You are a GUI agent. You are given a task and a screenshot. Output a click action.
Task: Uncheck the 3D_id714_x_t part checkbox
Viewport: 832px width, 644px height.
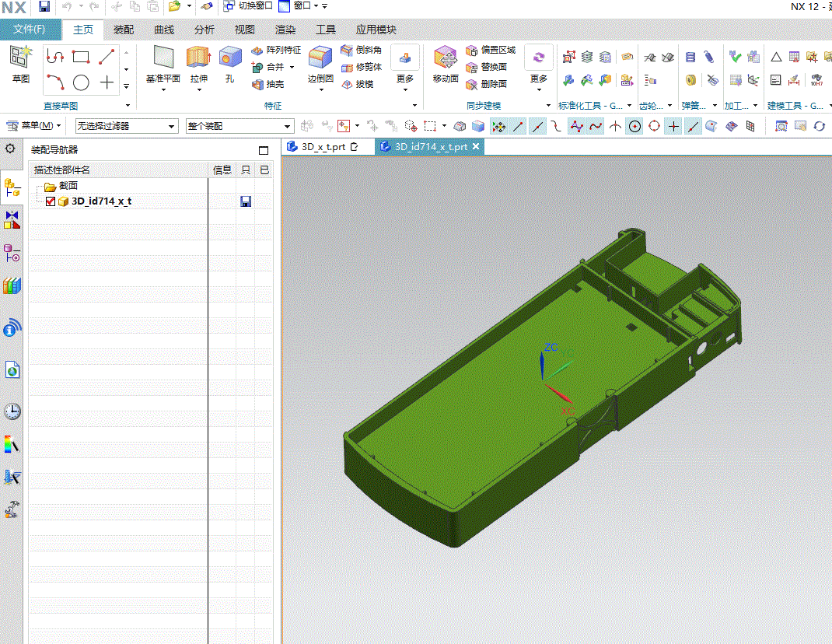[x=51, y=201]
